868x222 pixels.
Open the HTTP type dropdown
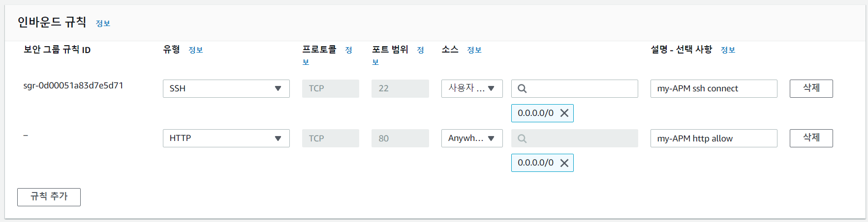click(x=226, y=138)
